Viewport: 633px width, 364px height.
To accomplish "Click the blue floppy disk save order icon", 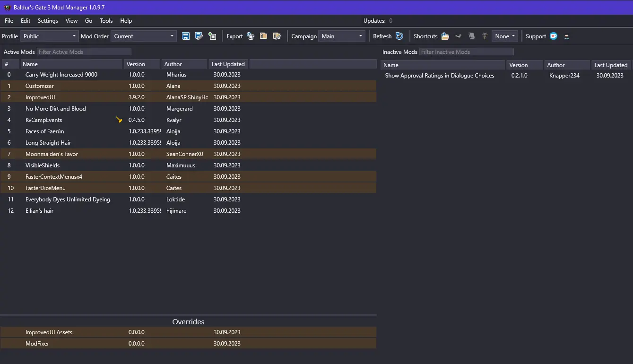I will point(186,36).
